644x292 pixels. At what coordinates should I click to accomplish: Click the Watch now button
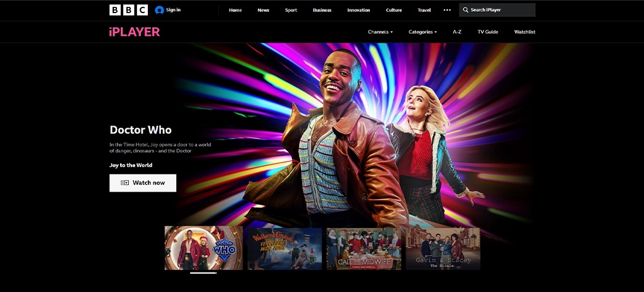[143, 183]
